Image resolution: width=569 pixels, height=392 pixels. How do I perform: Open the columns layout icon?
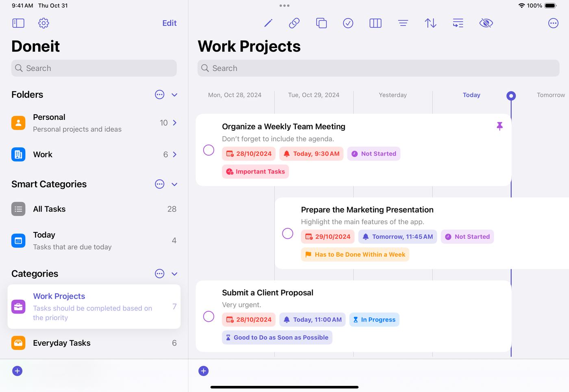(376, 23)
